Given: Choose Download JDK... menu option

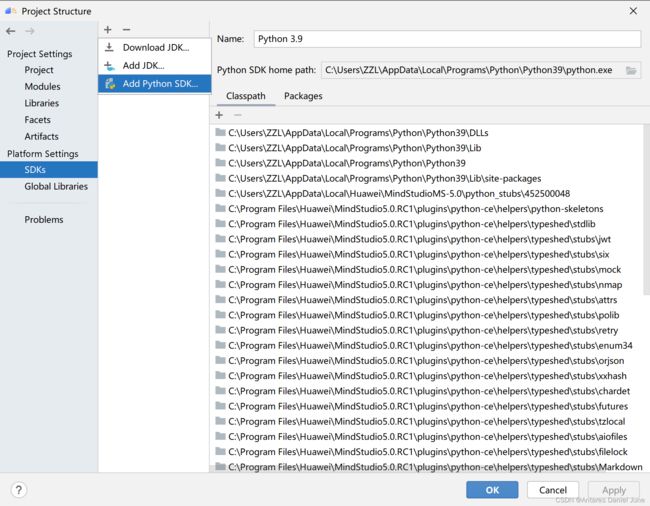Looking at the screenshot, I should (155, 47).
